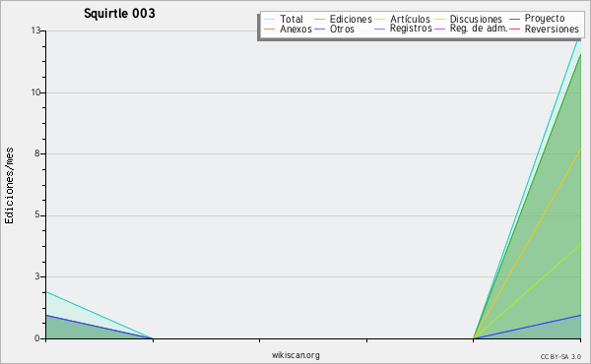Image resolution: width=591 pixels, height=364 pixels.
Task: Click the Discusiones legend label
Action: [476, 19]
